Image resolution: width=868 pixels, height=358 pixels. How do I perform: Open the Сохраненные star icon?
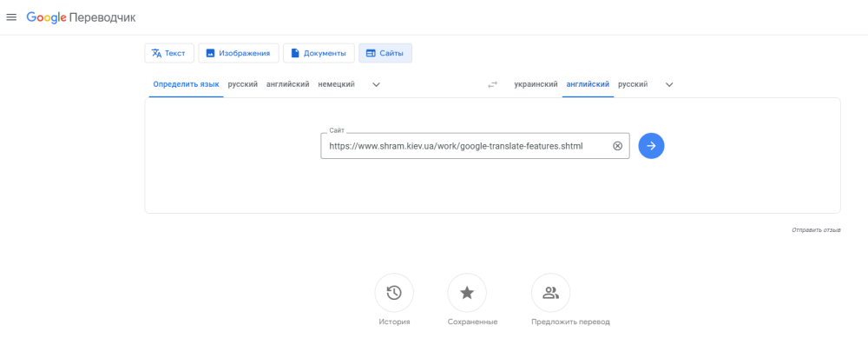point(467,293)
